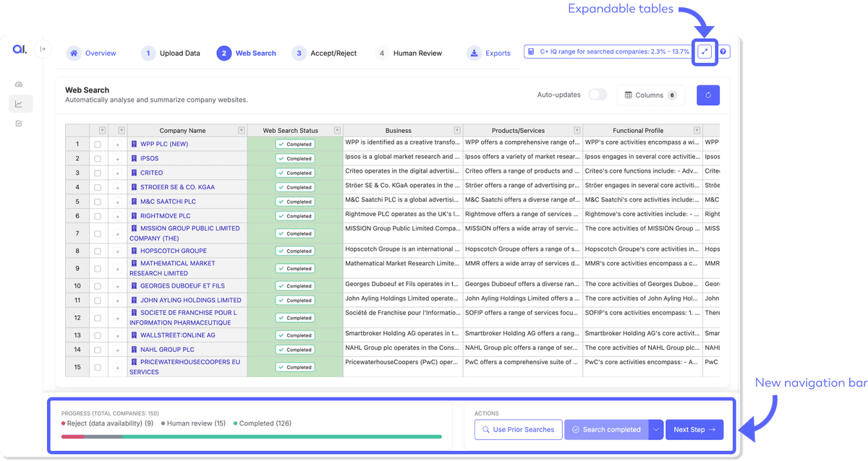Go to step 4 Human Review
868x461 pixels.
(409, 53)
